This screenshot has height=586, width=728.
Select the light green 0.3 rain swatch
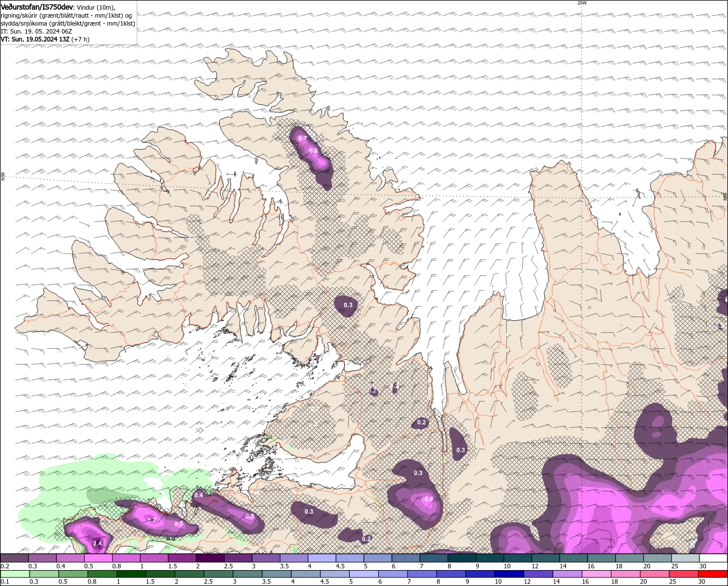tap(44, 573)
